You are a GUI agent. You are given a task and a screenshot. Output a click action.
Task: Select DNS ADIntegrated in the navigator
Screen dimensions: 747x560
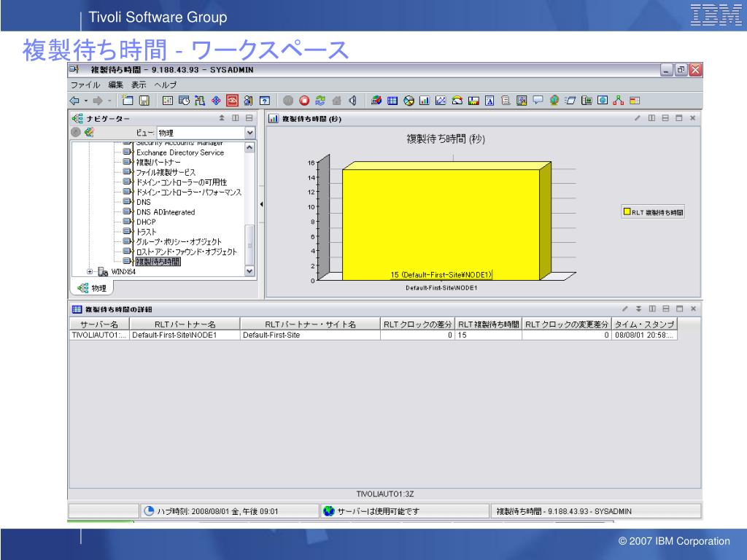(166, 212)
